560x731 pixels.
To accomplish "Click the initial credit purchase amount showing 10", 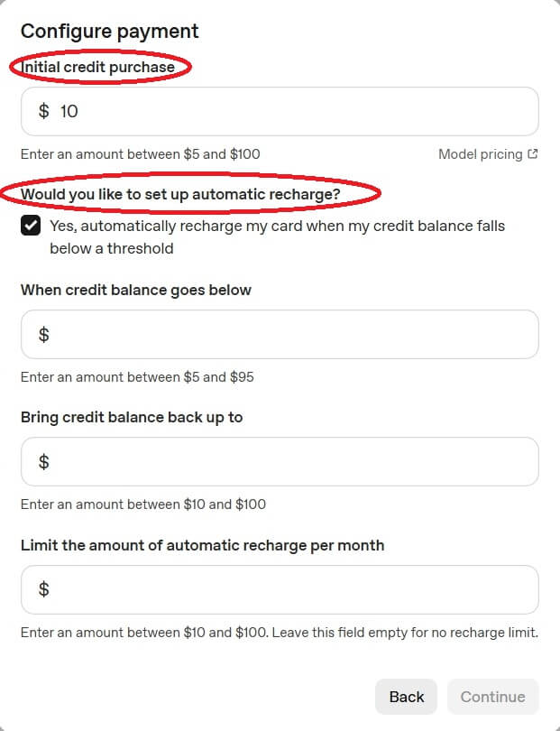I will (70, 112).
